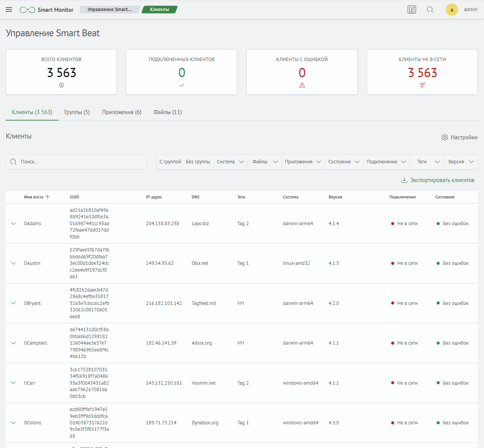
Task: Click IP address 249.54.93.62
Action: pos(160,263)
